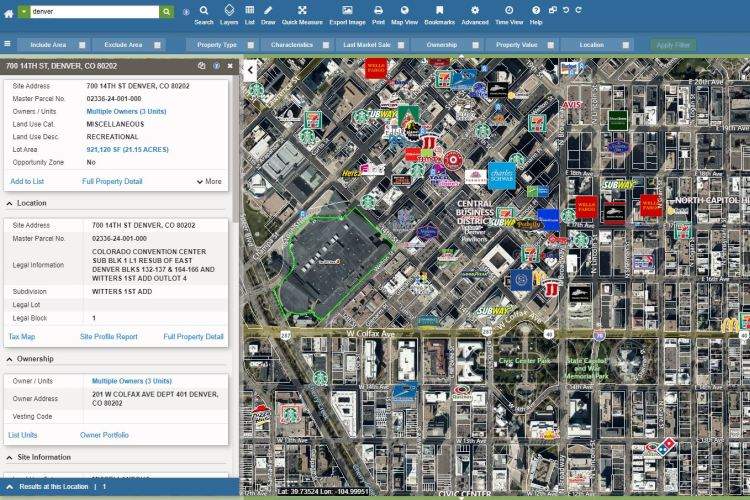This screenshot has width=750, height=500.
Task: Click the undo arrow icon
Action: click(566, 10)
